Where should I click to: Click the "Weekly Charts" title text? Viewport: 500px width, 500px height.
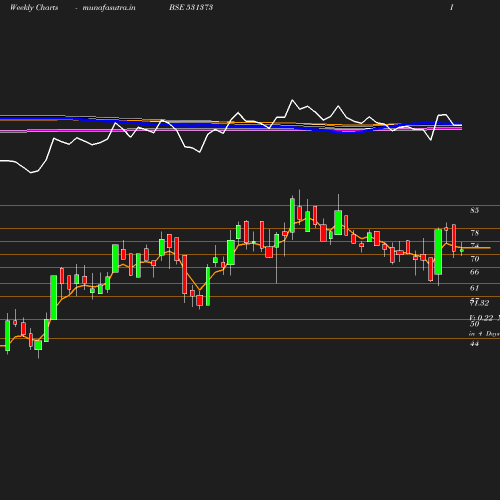click(x=34, y=7)
